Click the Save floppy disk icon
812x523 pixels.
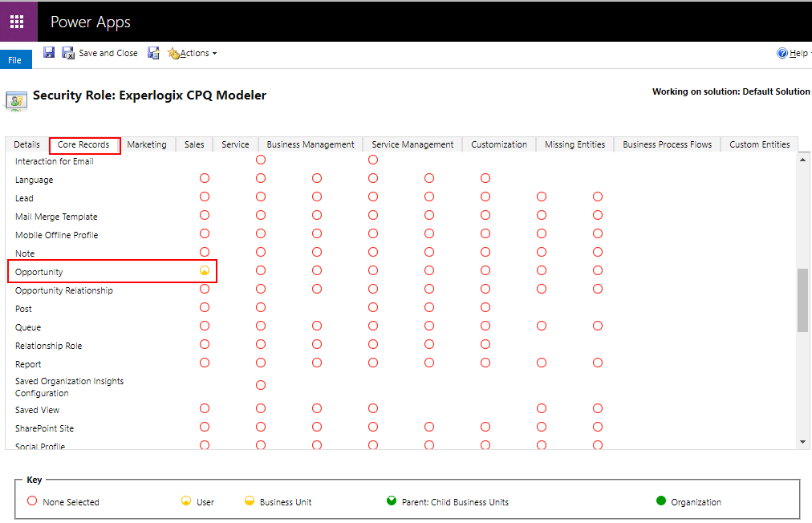49,52
